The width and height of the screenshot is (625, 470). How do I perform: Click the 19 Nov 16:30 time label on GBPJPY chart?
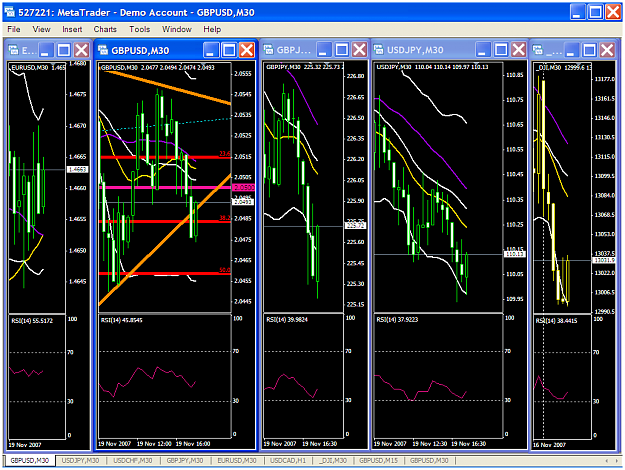click(320, 444)
